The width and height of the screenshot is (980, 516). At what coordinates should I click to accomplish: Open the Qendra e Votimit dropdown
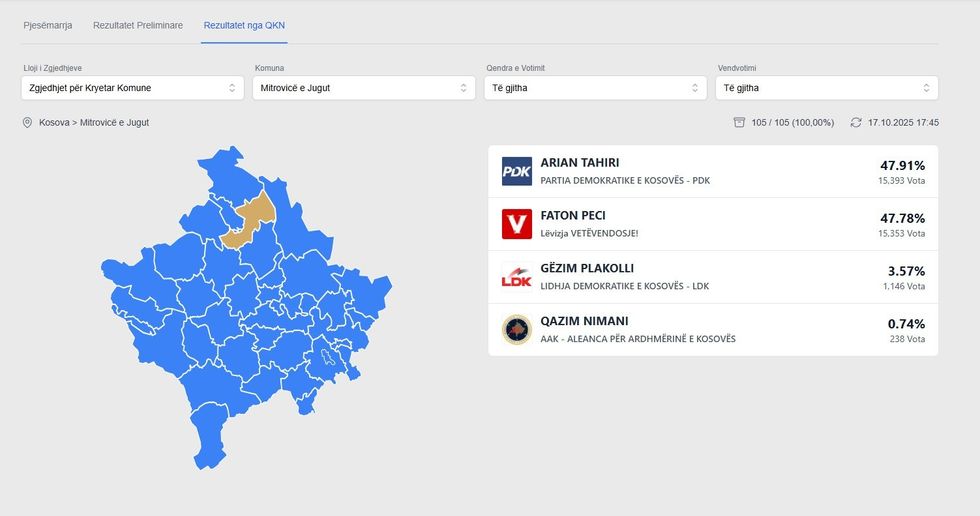[595, 88]
